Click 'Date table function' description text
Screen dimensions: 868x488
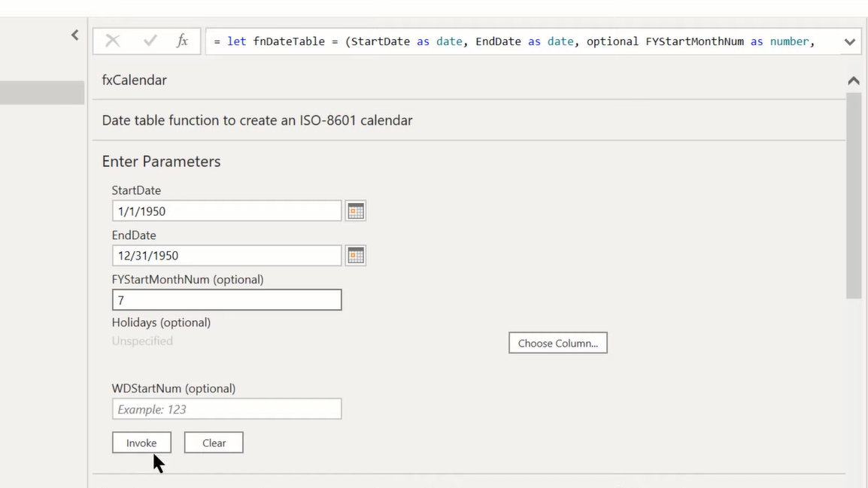click(x=257, y=120)
